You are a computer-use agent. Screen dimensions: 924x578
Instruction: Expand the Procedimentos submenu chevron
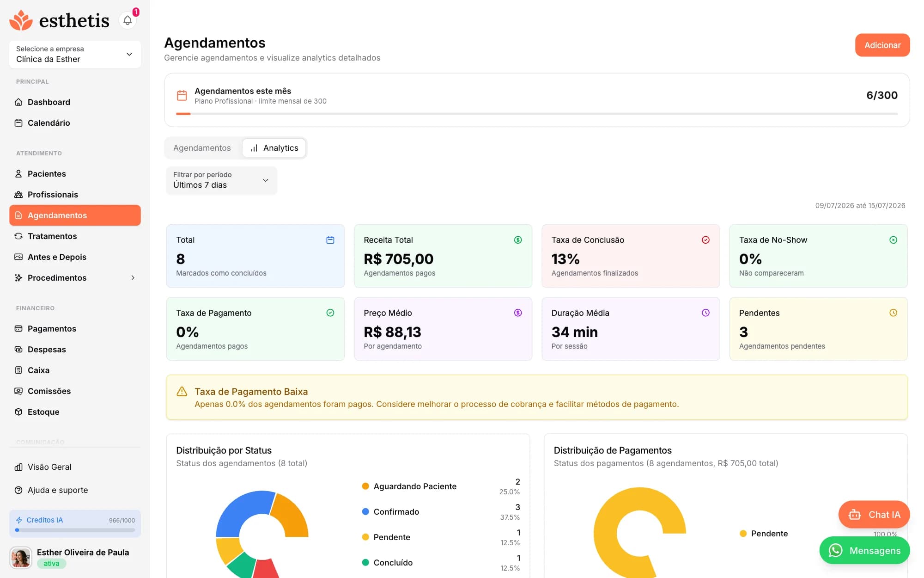[133, 278]
